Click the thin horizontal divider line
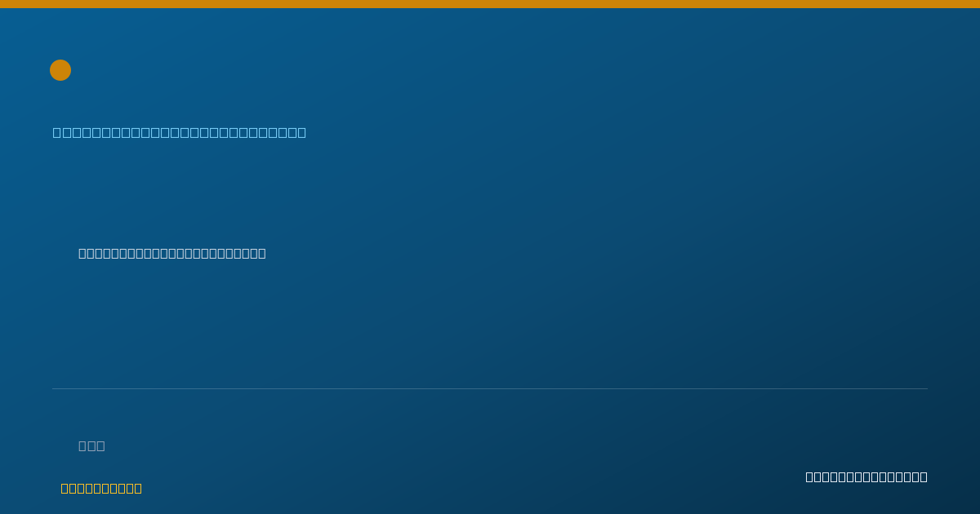 point(490,388)
